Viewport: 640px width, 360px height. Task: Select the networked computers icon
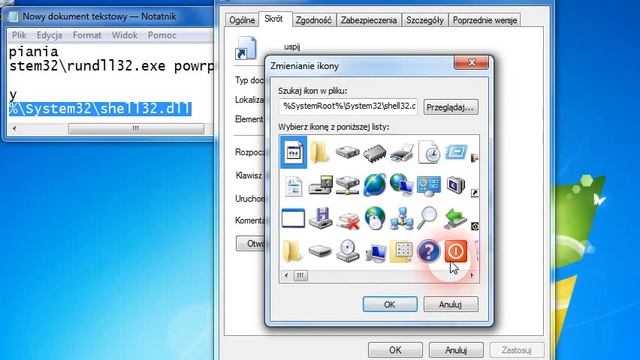(402, 218)
